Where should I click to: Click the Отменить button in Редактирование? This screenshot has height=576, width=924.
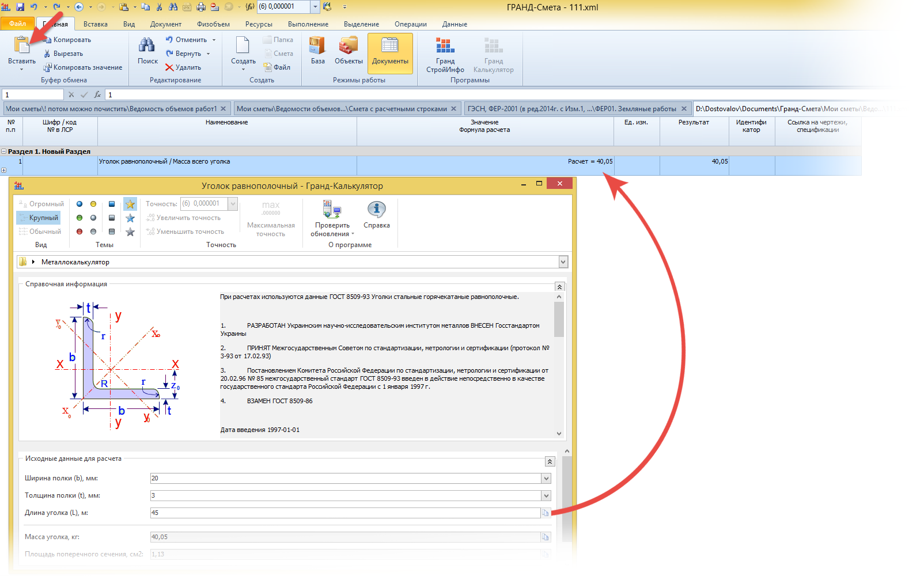click(187, 40)
